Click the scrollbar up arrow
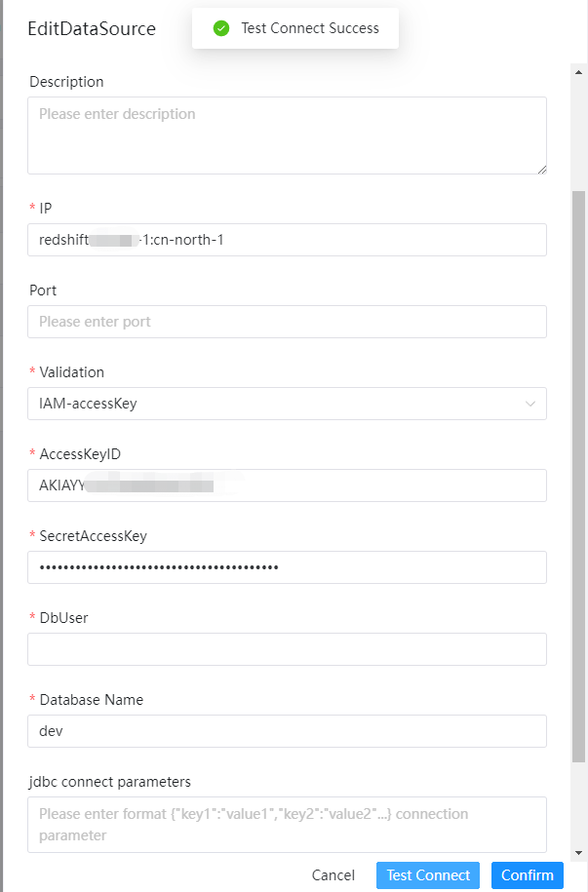This screenshot has height=892, width=588. [x=579, y=72]
